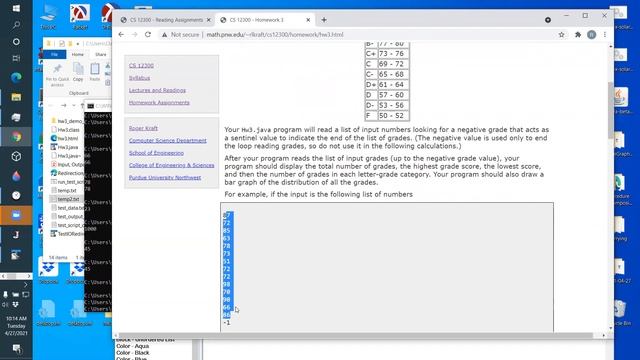Select Hw3.java file in File Explorer
Viewport: 640px width, 360px height.
pyautogui.click(x=64, y=147)
